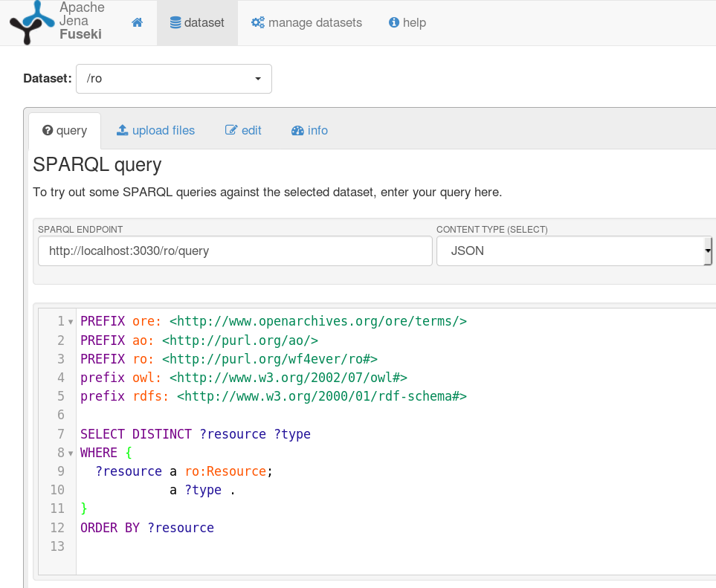716x588 pixels.
Task: Click the query description sentence
Action: (267, 193)
